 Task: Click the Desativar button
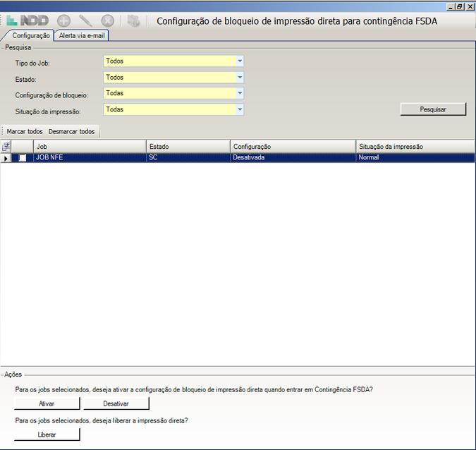116,404
